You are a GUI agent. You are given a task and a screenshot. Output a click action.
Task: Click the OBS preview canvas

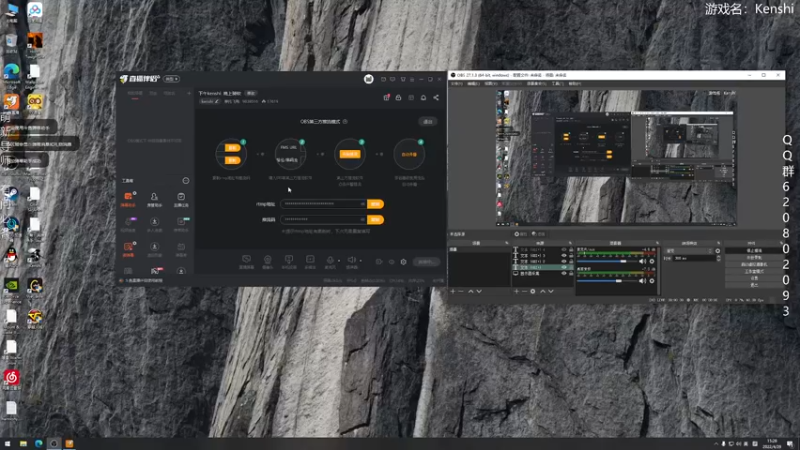click(x=617, y=158)
